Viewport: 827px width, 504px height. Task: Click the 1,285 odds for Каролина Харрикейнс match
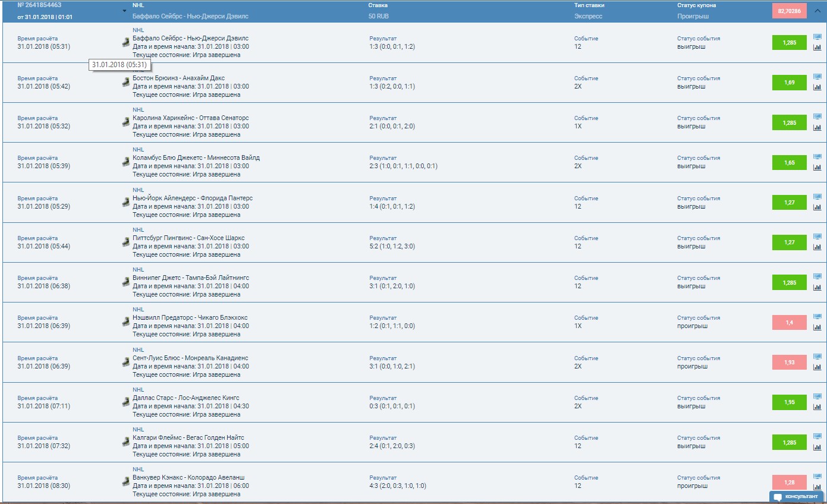point(790,122)
